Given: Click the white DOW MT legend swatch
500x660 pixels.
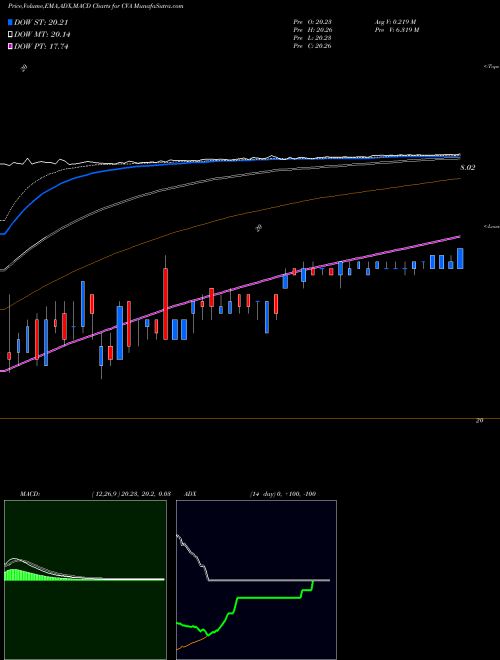Looking at the screenshot, I should [10, 35].
